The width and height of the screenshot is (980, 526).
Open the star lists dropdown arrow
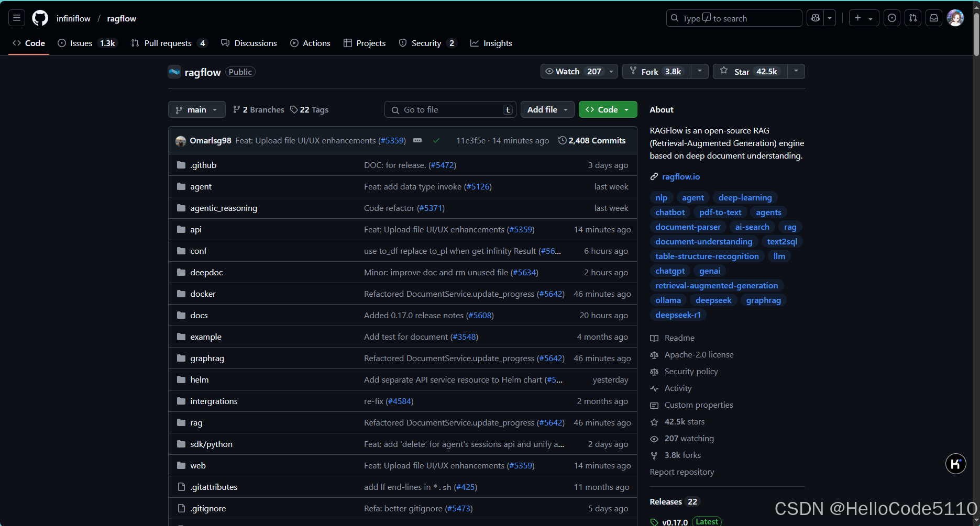click(796, 71)
